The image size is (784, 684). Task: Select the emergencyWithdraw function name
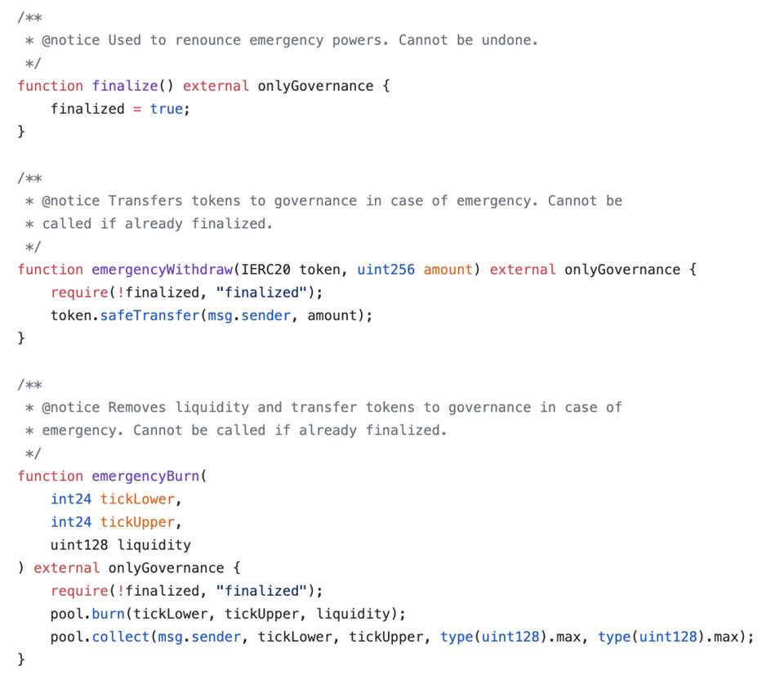pyautogui.click(x=162, y=270)
